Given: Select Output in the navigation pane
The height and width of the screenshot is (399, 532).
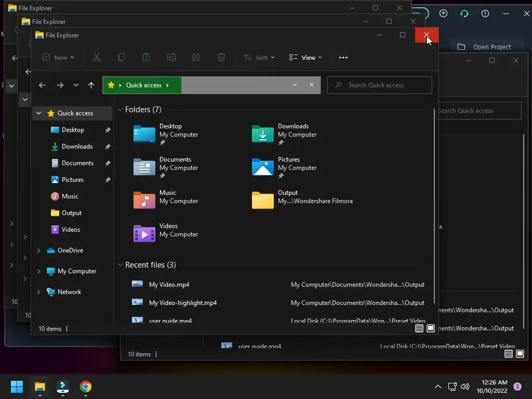Looking at the screenshot, I should [72, 212].
